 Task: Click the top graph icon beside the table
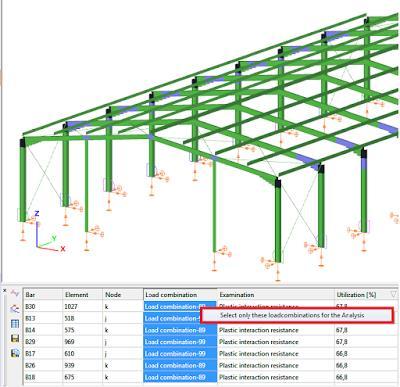coord(15,293)
